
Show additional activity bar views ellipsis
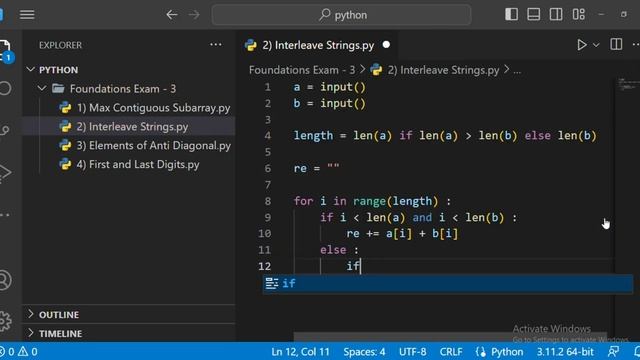point(5,215)
